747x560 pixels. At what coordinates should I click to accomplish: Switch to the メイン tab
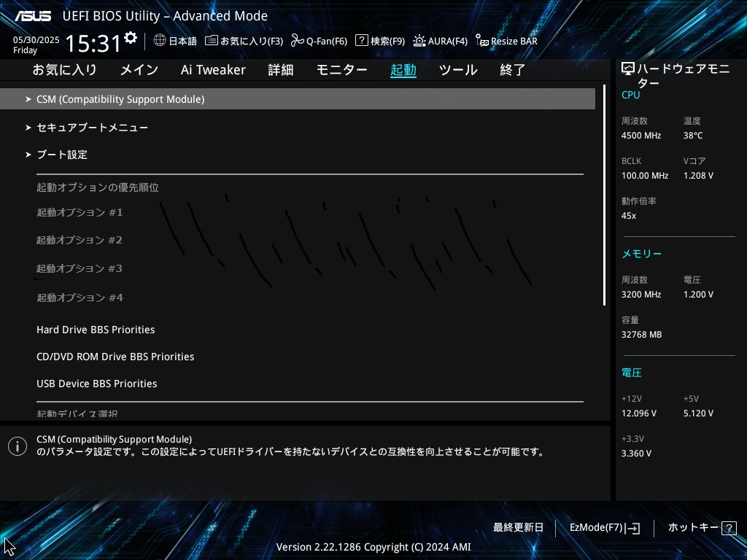pos(139,70)
